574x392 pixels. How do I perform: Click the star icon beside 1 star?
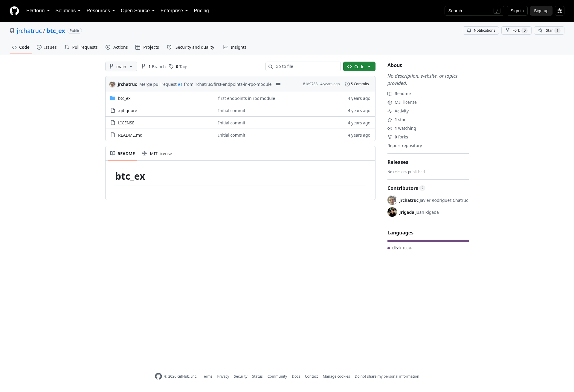pyautogui.click(x=390, y=120)
